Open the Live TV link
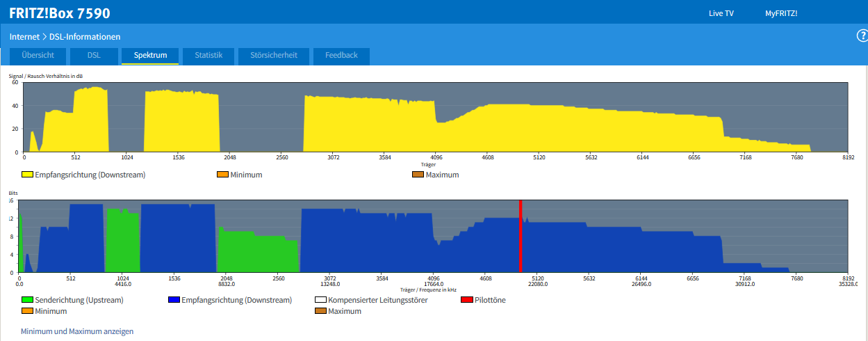Viewport: 868px width, 341px height. (x=721, y=13)
